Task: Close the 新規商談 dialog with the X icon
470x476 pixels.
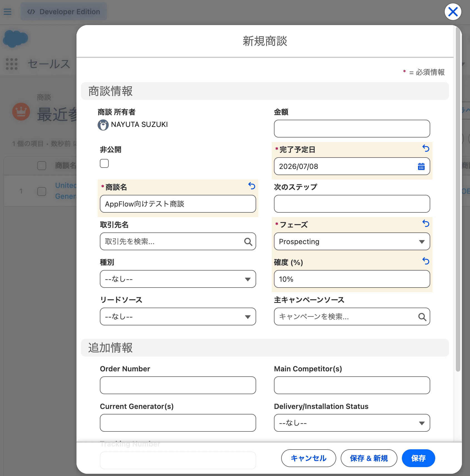Action: tap(453, 12)
